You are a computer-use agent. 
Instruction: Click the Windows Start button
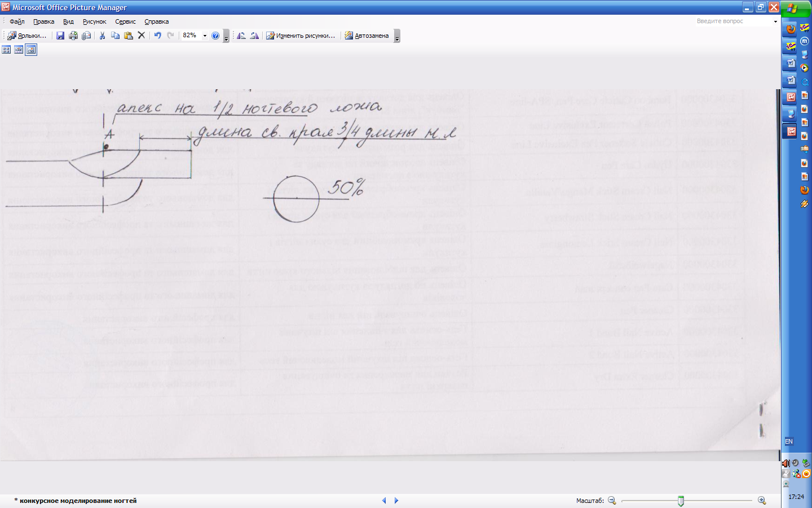[x=796, y=8]
